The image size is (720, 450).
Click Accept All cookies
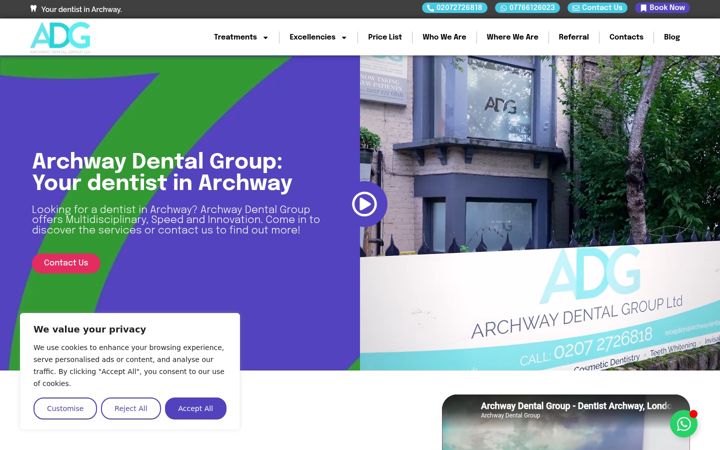pos(196,408)
